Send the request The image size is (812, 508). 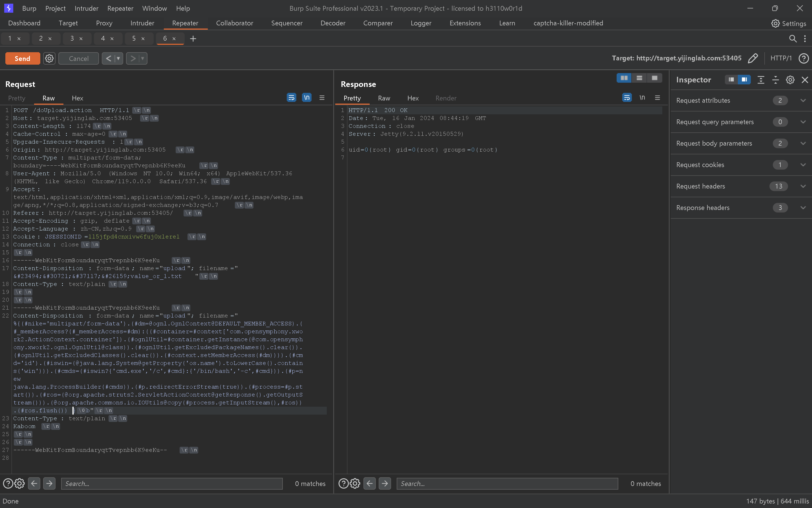[23, 58]
